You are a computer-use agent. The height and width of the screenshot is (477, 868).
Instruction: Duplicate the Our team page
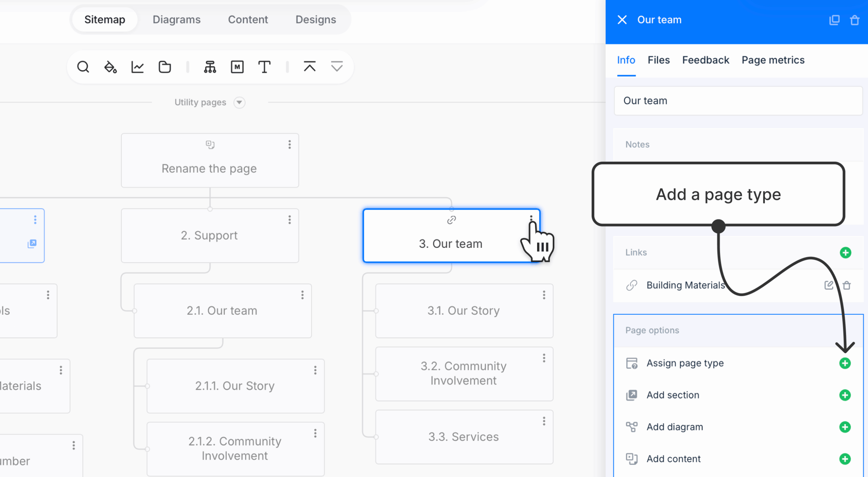click(834, 20)
